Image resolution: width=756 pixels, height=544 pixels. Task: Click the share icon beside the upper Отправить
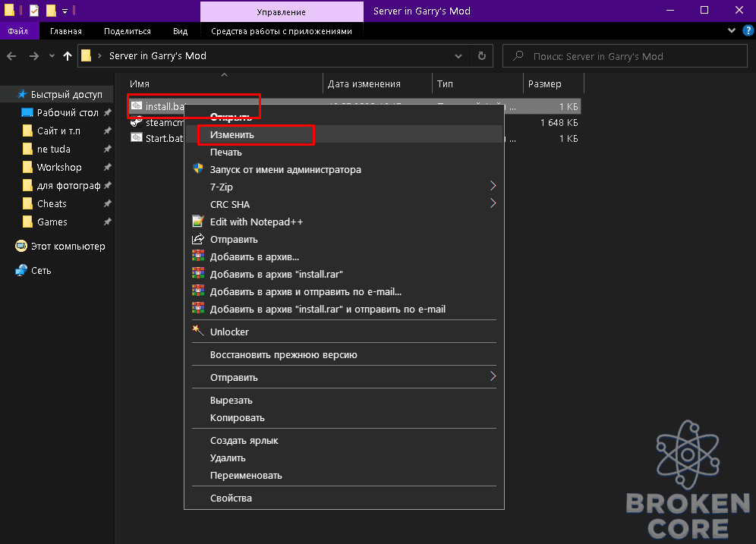coord(198,239)
